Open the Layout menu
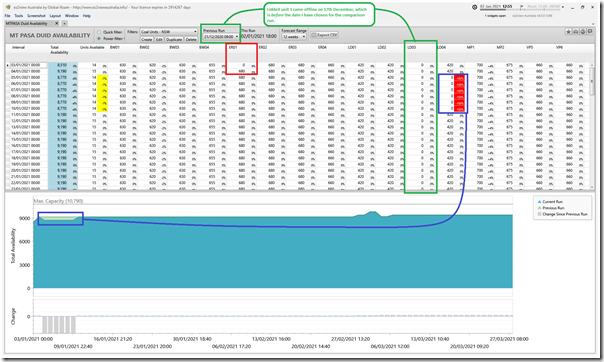604x362 pixels. (x=55, y=16)
